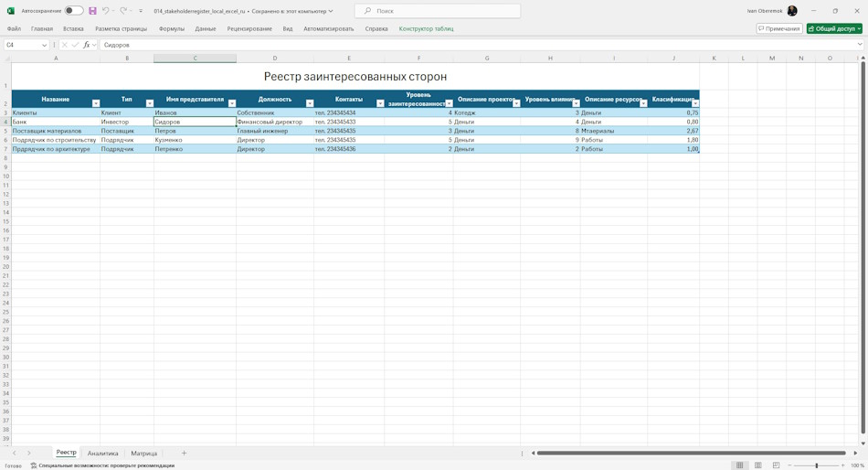This screenshot has width=868, height=470.
Task: Select the Реестр sheet tab
Action: (67, 453)
